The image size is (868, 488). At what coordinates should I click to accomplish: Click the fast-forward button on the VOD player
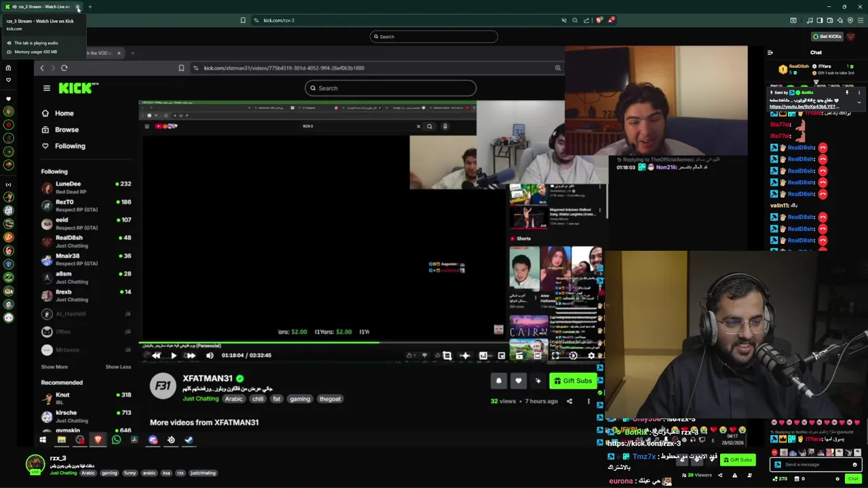click(191, 355)
